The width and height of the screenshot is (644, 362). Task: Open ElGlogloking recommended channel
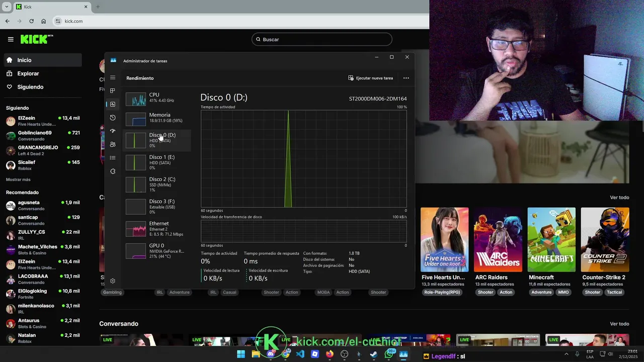pyautogui.click(x=43, y=294)
